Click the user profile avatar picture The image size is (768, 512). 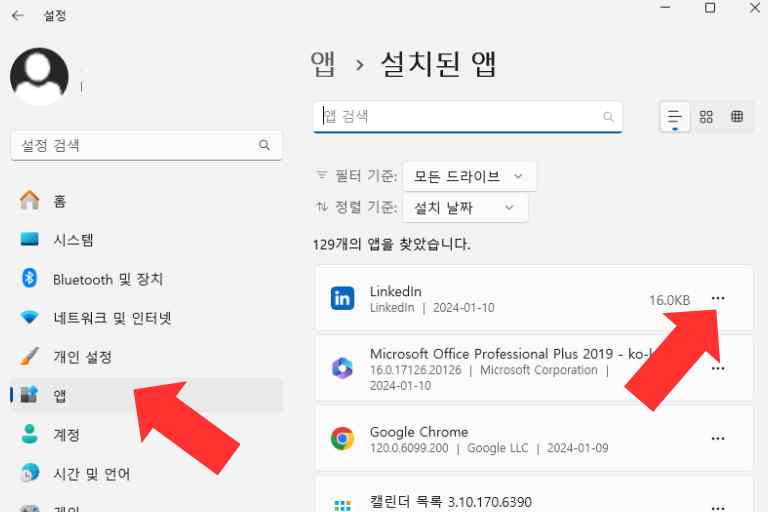pyautogui.click(x=39, y=76)
